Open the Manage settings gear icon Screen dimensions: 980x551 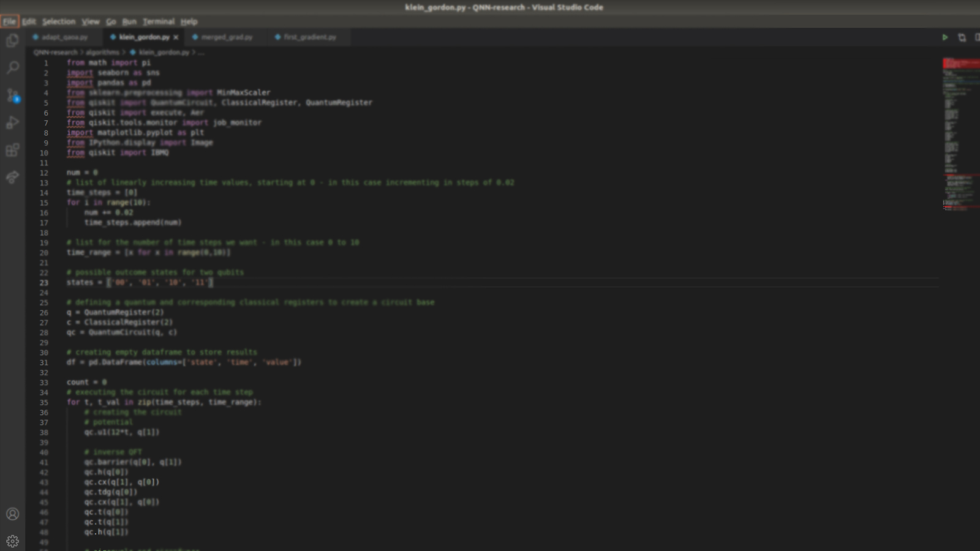[x=12, y=541]
